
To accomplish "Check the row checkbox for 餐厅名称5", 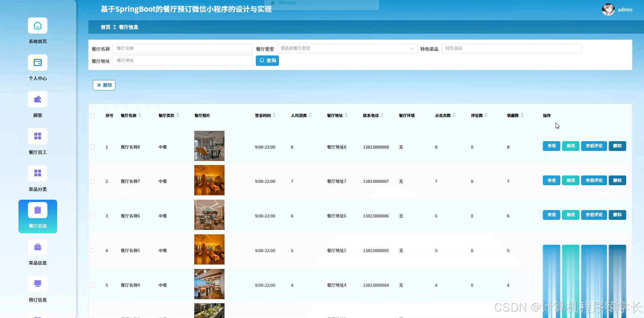I will coord(92,251).
